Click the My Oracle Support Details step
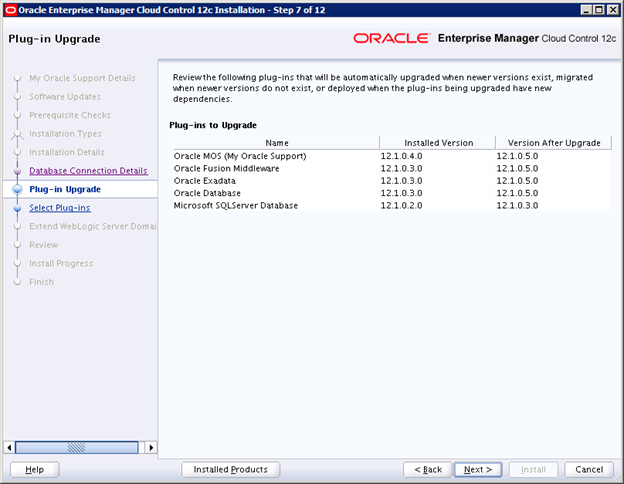The width and height of the screenshot is (624, 484). pos(82,78)
